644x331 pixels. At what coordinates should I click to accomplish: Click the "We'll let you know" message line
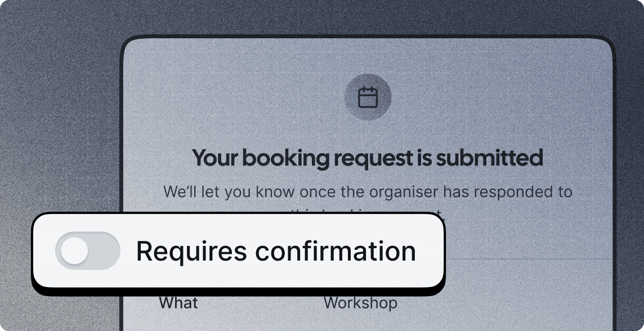click(368, 192)
